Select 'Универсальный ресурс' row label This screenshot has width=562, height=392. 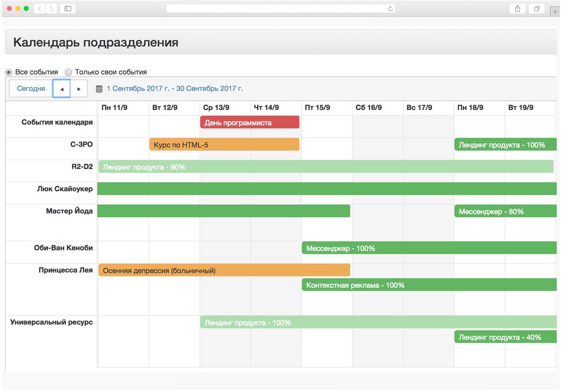[51, 322]
